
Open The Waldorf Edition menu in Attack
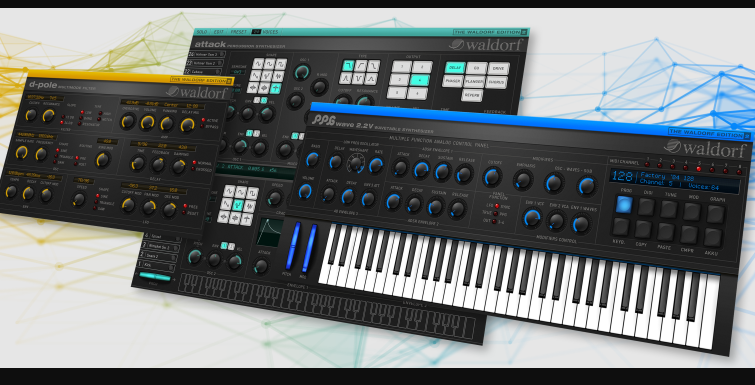(x=490, y=32)
